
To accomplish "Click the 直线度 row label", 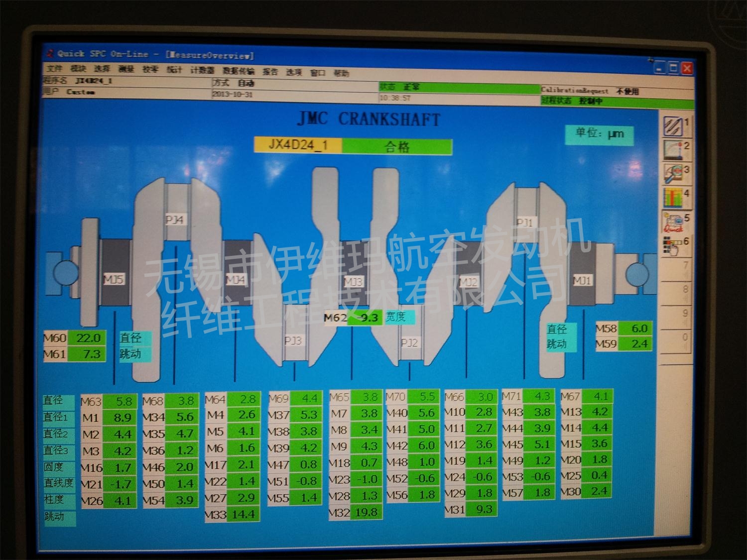I will click(58, 483).
